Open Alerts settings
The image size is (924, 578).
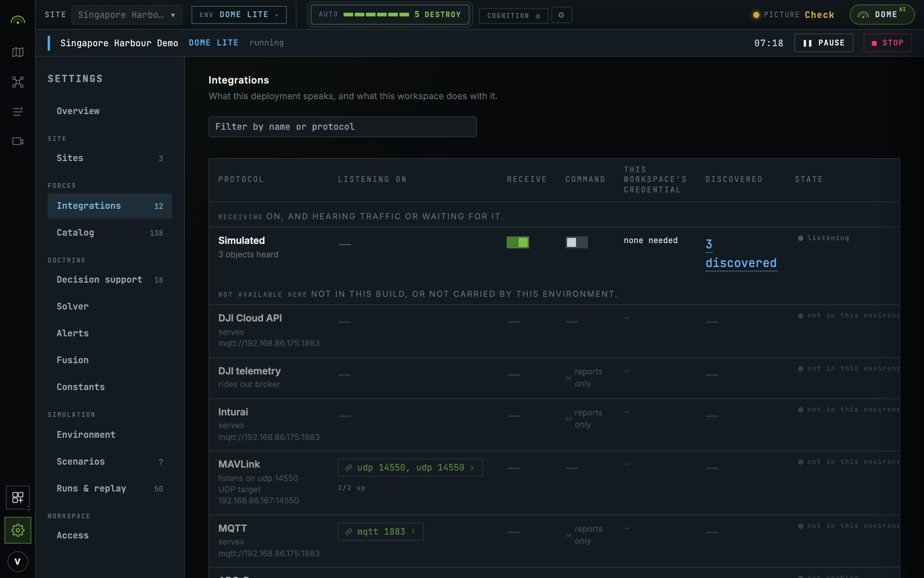click(x=110, y=333)
